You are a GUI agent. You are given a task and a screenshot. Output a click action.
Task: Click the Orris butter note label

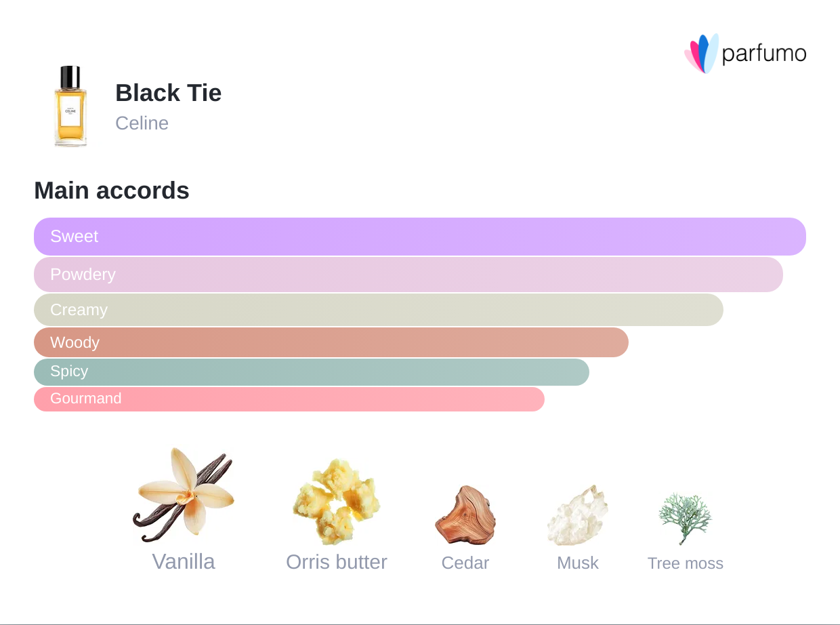coord(337,562)
